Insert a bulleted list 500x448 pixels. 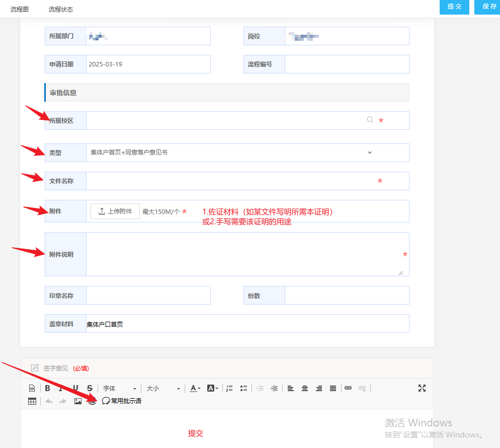tap(243, 388)
